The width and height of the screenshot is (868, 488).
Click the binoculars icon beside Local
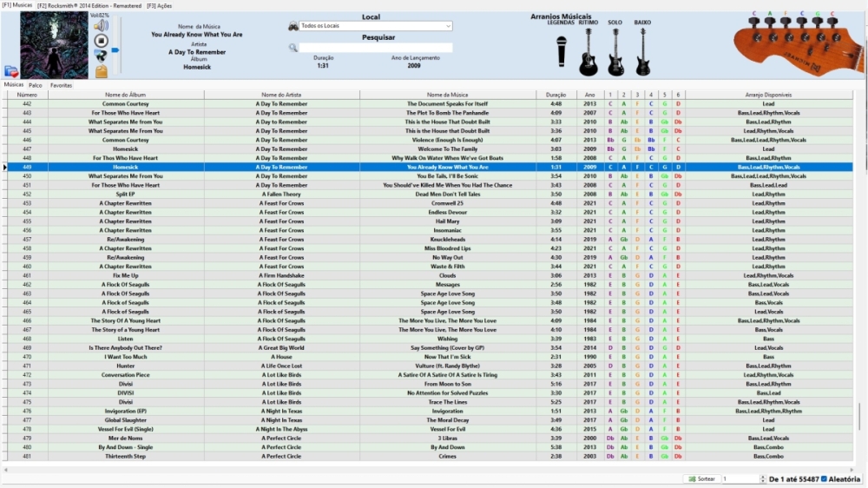click(293, 26)
